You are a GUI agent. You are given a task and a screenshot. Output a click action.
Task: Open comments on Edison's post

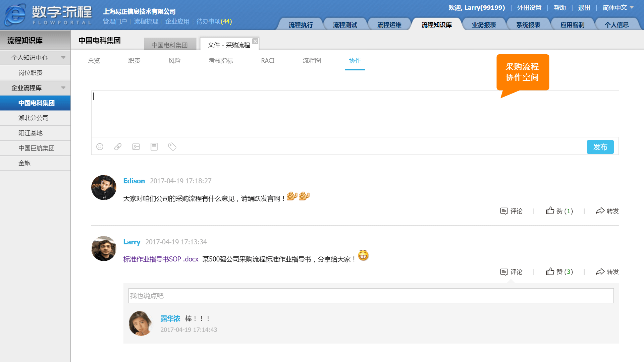511,211
